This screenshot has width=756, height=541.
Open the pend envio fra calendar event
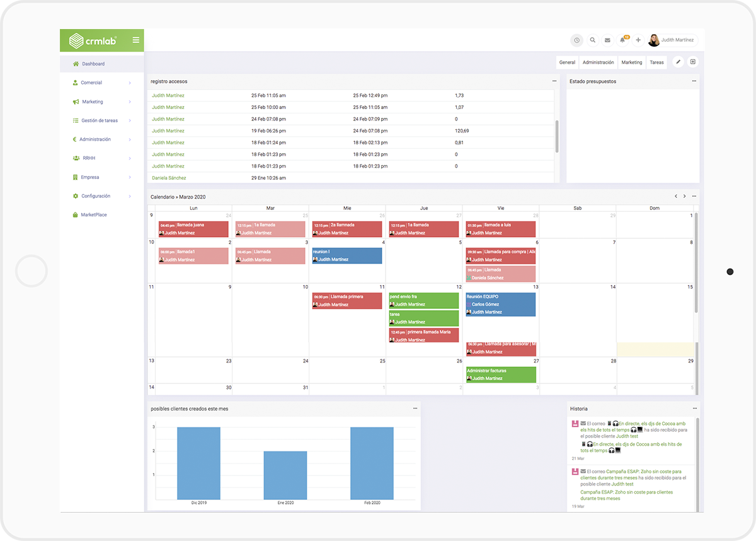(424, 300)
